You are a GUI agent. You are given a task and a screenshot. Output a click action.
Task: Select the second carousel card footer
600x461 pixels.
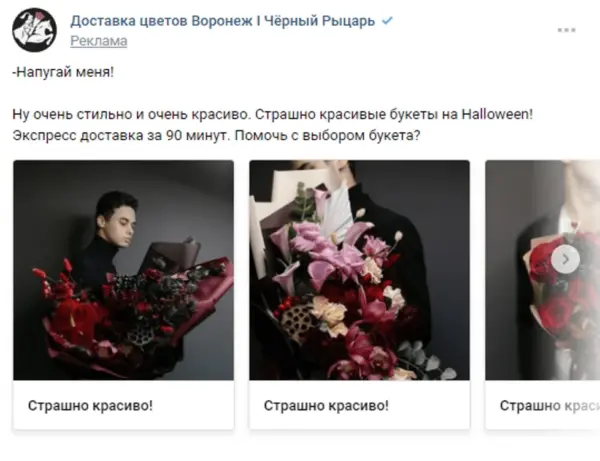pos(359,405)
